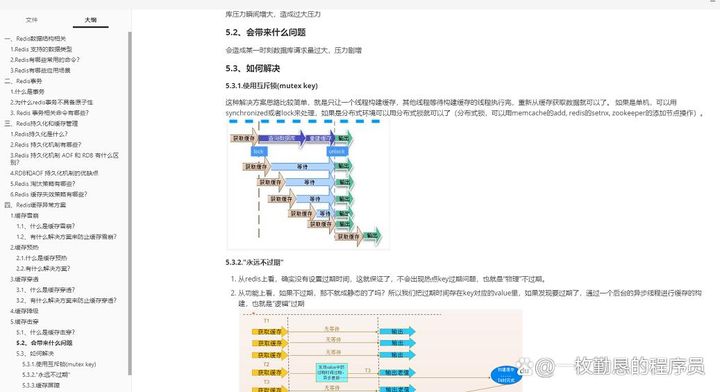This screenshot has height=392, width=720.
Task: Jump to outline item 4.缓存降级
Action: pos(24,311)
